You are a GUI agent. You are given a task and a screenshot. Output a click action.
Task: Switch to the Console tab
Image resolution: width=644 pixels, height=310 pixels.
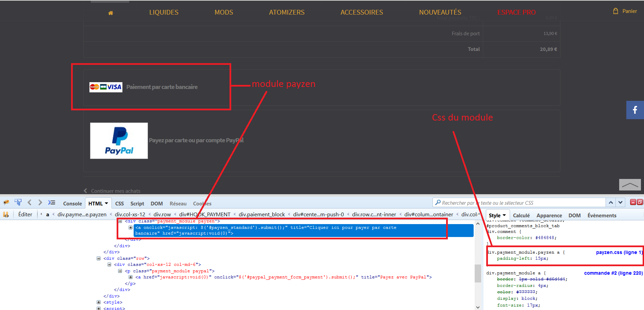[72, 203]
